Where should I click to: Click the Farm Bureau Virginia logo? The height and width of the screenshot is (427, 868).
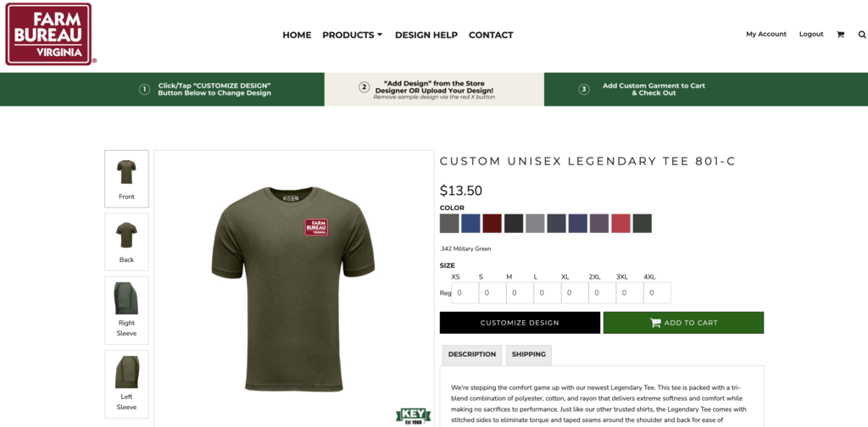pyautogui.click(x=48, y=34)
